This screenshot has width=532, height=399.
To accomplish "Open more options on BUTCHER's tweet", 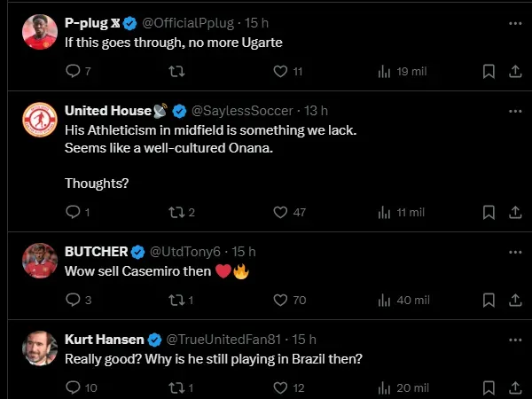I will (515, 251).
